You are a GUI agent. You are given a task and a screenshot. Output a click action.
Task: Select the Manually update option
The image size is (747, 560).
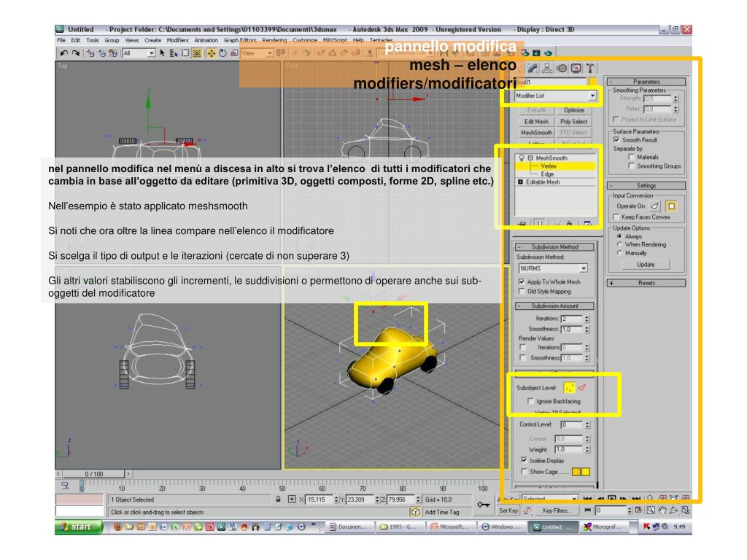619,253
